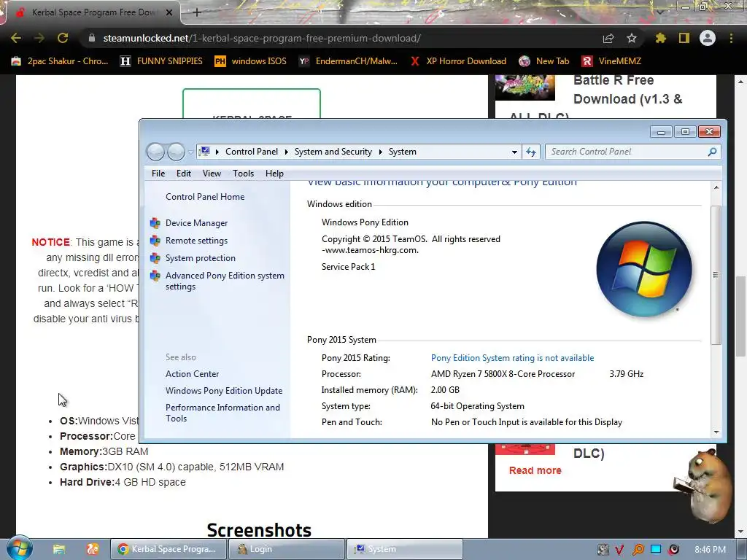Open recent pages dropdown beside nav buttons

190,152
